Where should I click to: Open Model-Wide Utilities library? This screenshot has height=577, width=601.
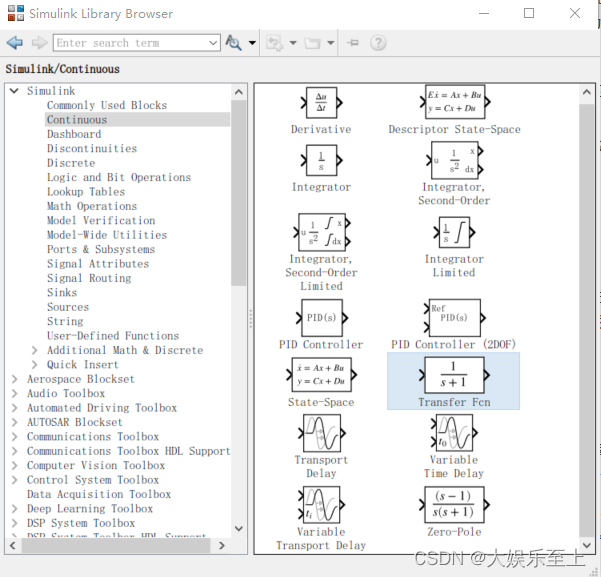coord(107,235)
